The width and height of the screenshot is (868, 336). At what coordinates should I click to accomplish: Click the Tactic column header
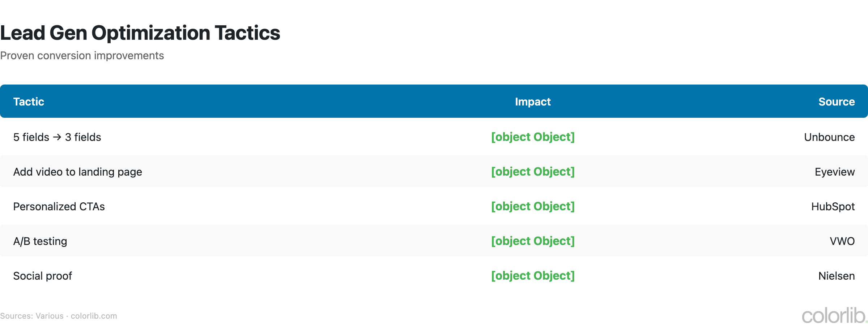[29, 102]
